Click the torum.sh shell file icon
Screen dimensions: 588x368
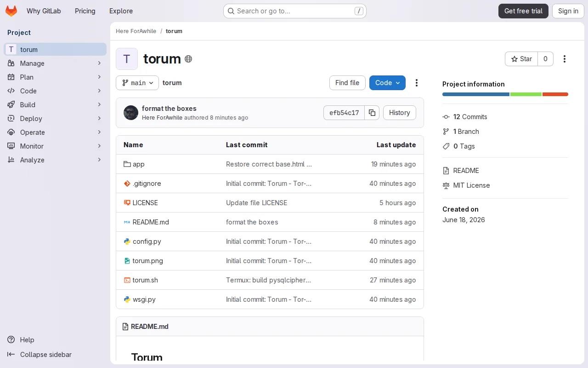127,280
